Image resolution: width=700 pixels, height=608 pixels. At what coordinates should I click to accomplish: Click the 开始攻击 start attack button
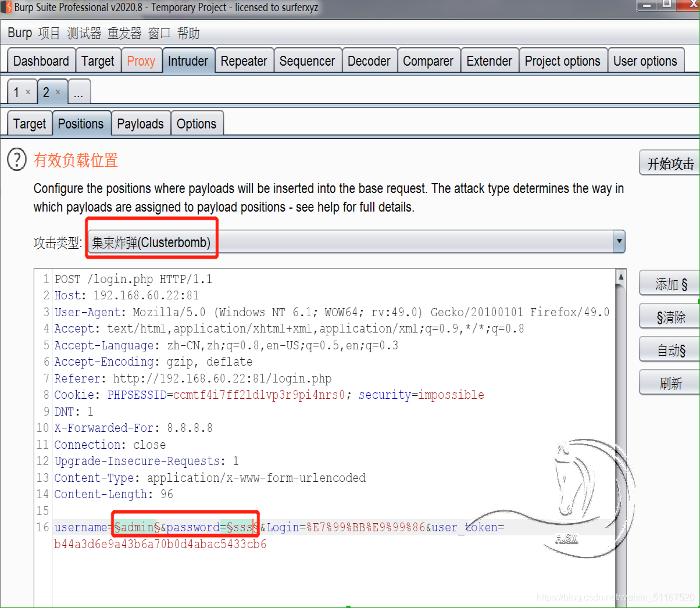(670, 163)
